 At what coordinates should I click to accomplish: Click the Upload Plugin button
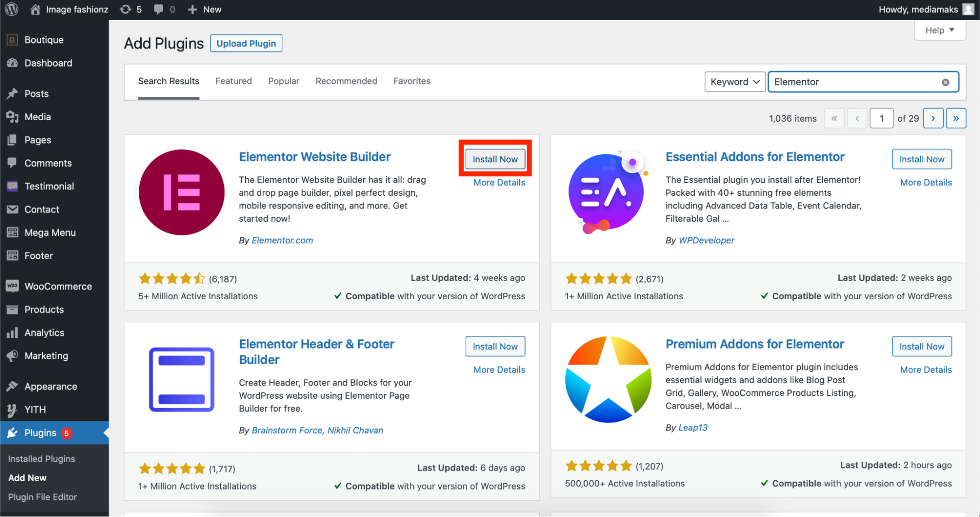[x=246, y=44]
